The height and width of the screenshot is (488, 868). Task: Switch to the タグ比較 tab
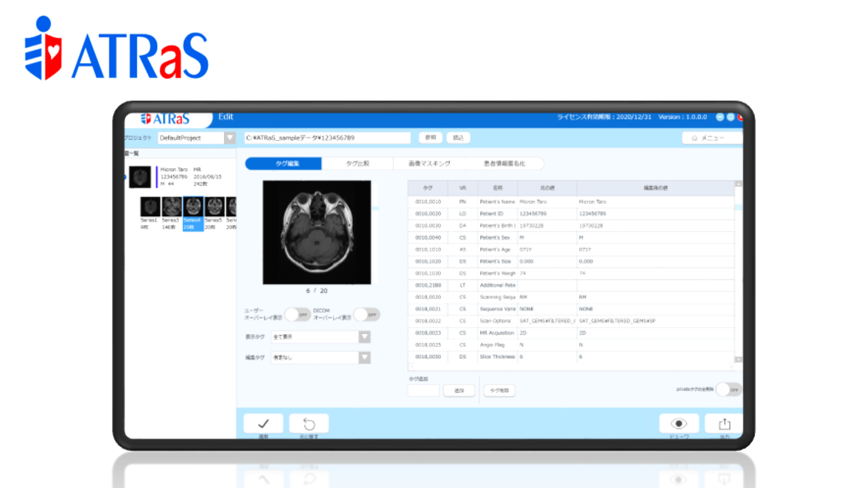coord(358,163)
